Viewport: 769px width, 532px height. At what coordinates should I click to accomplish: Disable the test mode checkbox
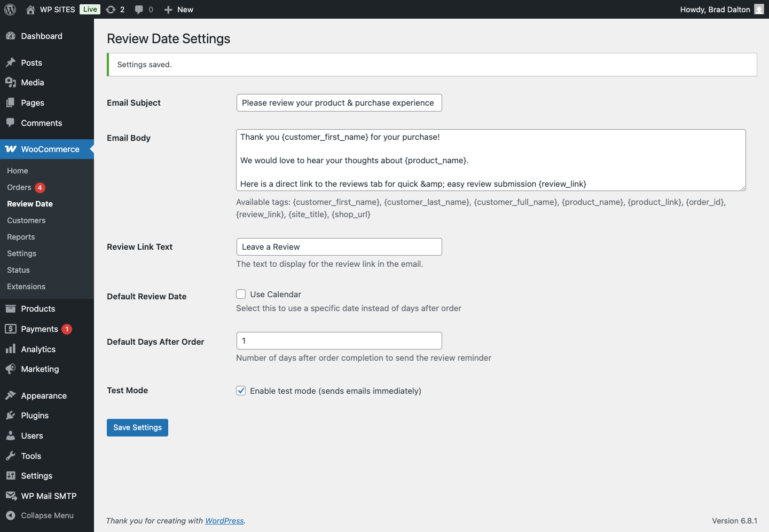click(241, 391)
